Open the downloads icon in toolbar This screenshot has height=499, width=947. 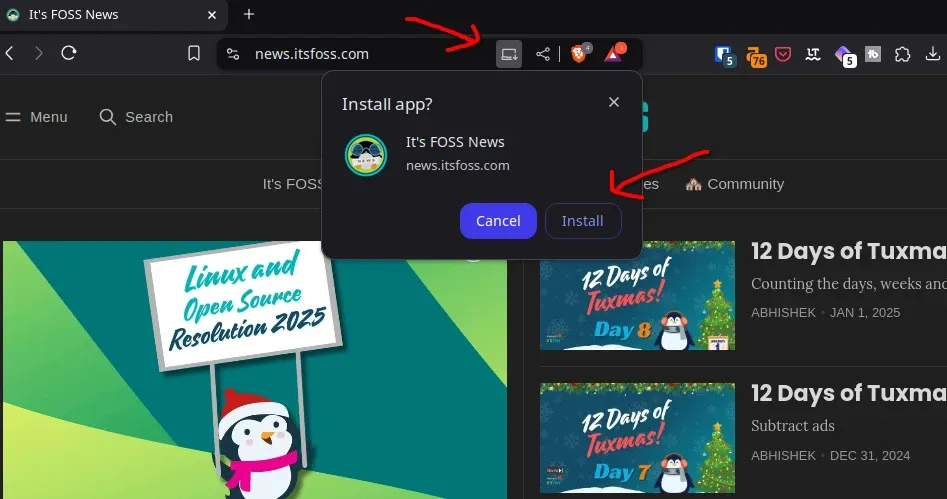click(x=933, y=54)
